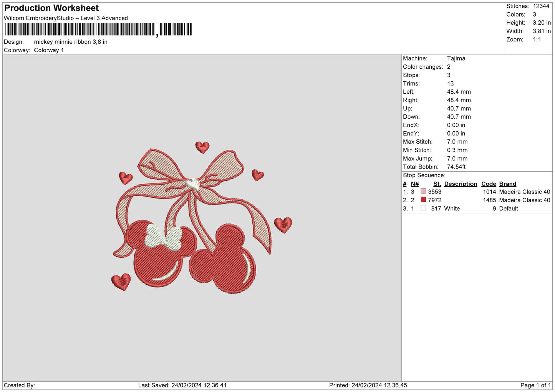This screenshot has height=392, width=555.
Task: Click the total stitches value 12344
Action: [541, 6]
